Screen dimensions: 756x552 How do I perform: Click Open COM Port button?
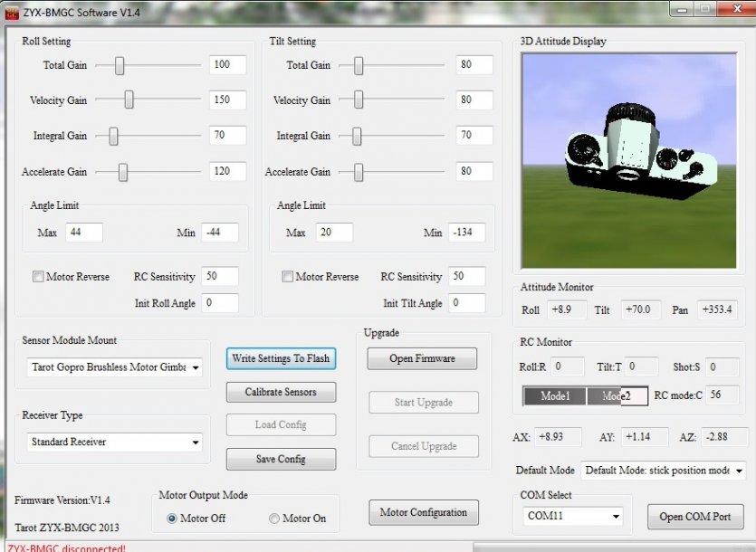tap(695, 517)
